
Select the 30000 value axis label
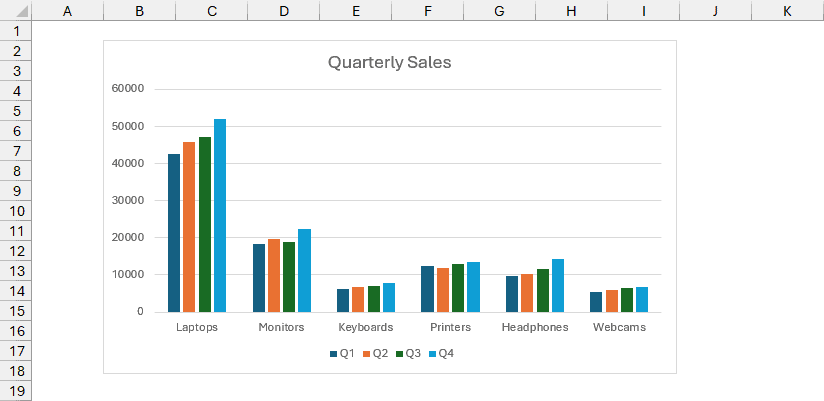click(x=128, y=200)
